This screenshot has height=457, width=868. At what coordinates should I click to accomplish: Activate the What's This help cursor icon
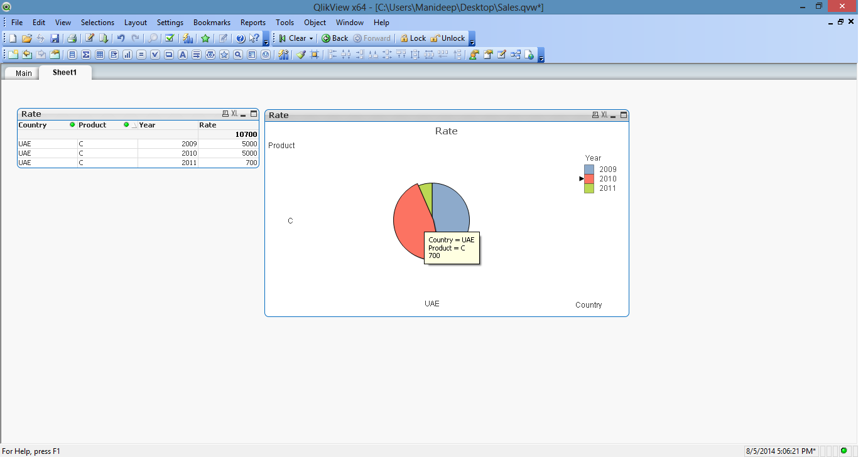click(254, 38)
